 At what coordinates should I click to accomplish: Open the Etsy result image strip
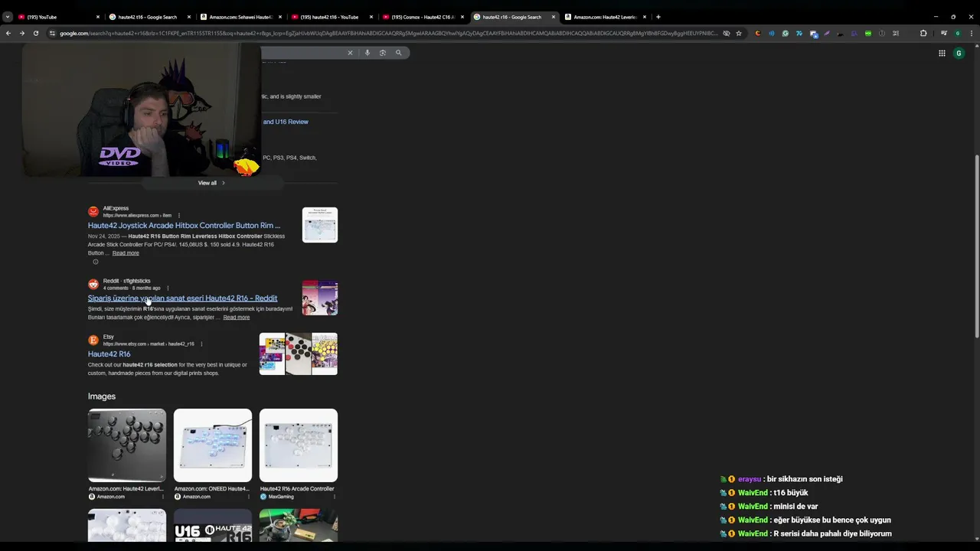[x=299, y=354]
